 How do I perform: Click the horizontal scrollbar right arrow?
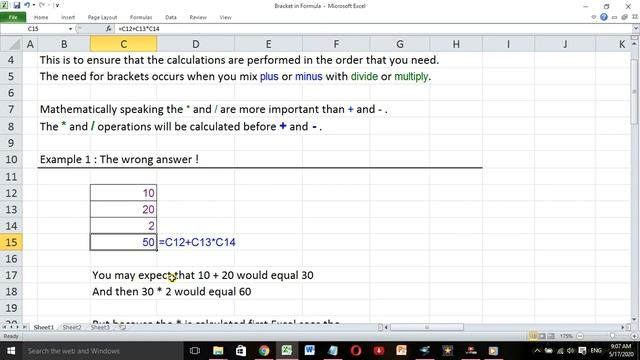pyautogui.click(x=623, y=327)
